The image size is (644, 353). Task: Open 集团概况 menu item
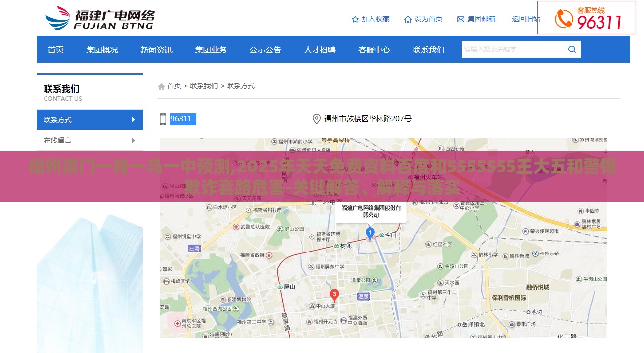pyautogui.click(x=102, y=50)
